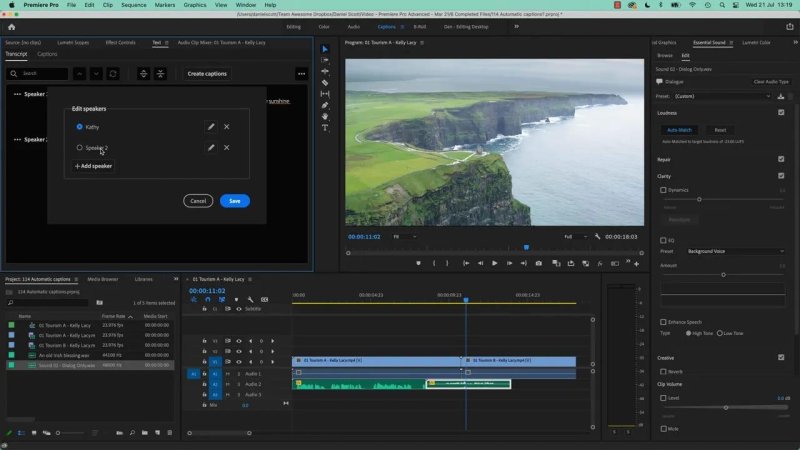Click Create captions button

pyautogui.click(x=207, y=74)
